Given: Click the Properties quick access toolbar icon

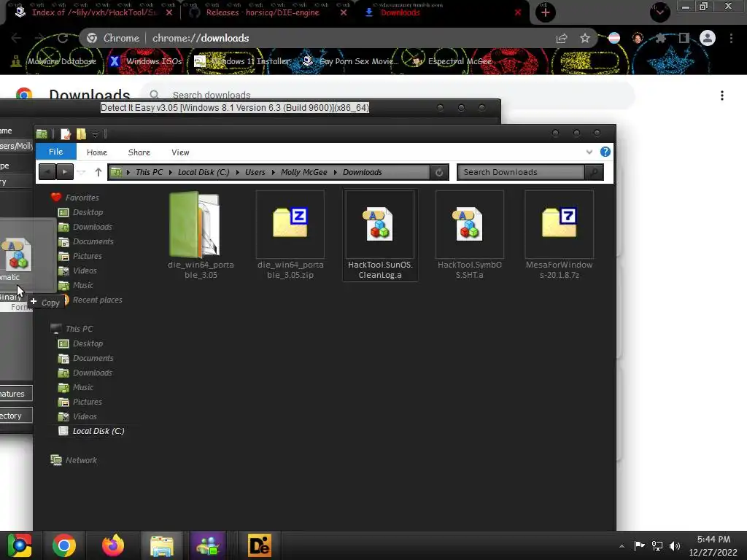Looking at the screenshot, I should point(66,134).
